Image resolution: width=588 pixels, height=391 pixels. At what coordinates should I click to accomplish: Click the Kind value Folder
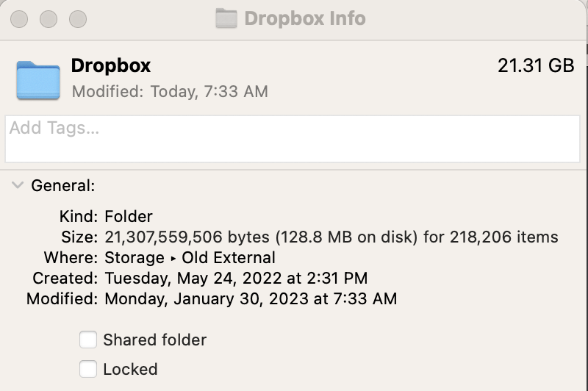click(129, 217)
